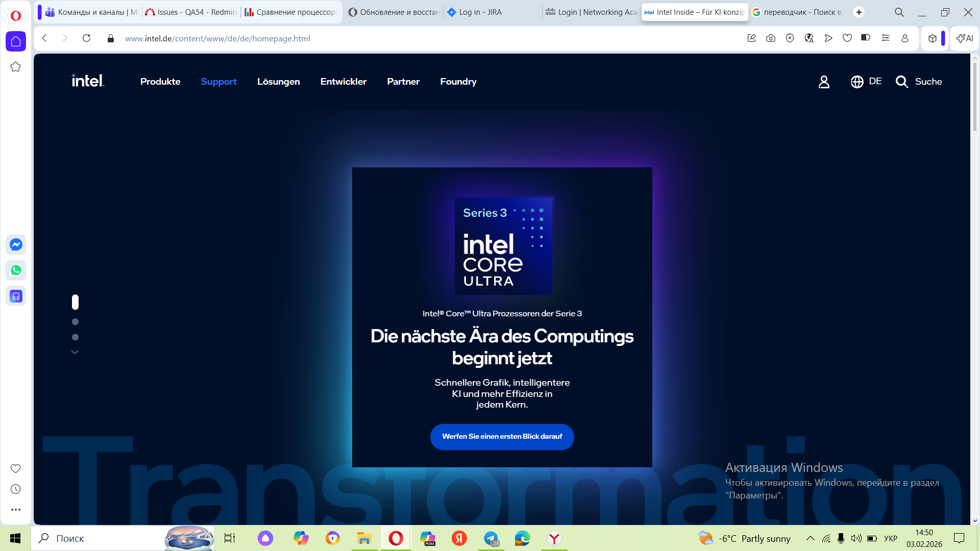Click the page translate globe icon

[809, 38]
